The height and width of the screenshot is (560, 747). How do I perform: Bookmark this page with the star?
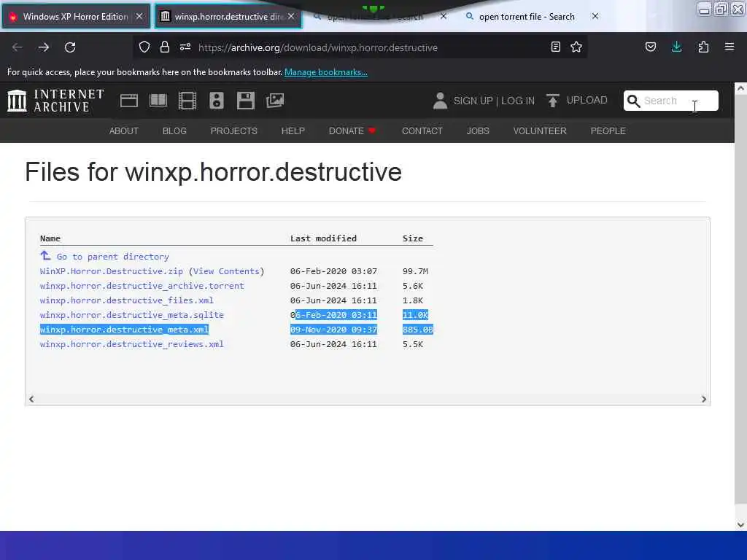tap(576, 47)
